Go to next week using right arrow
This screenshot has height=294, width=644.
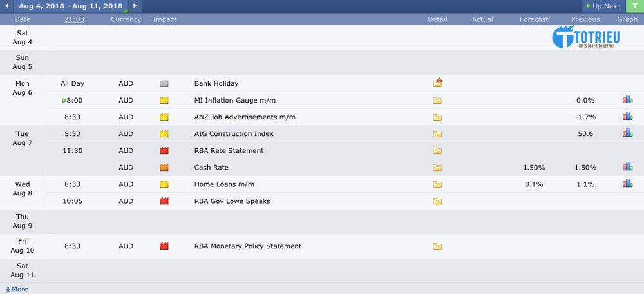[x=135, y=6]
